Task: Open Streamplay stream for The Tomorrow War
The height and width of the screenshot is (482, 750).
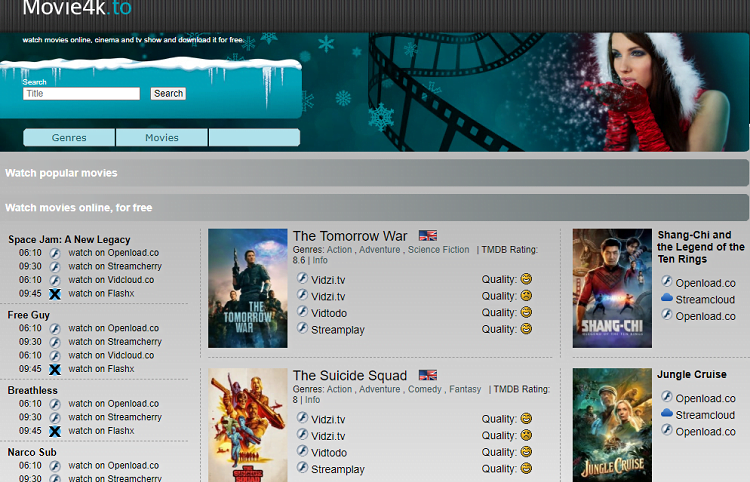Action: (x=338, y=330)
